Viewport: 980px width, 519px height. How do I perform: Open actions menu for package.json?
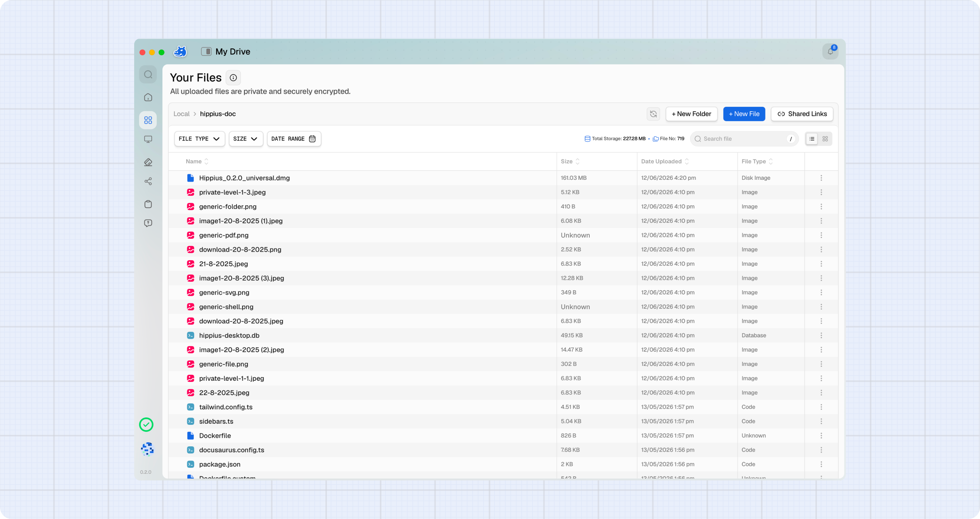(821, 464)
